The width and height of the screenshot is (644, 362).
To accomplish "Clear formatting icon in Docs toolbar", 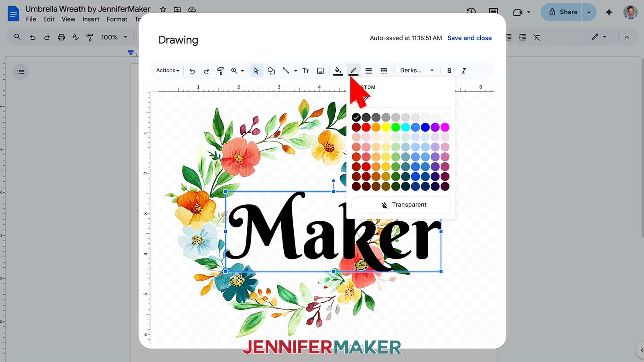I will [x=537, y=37].
